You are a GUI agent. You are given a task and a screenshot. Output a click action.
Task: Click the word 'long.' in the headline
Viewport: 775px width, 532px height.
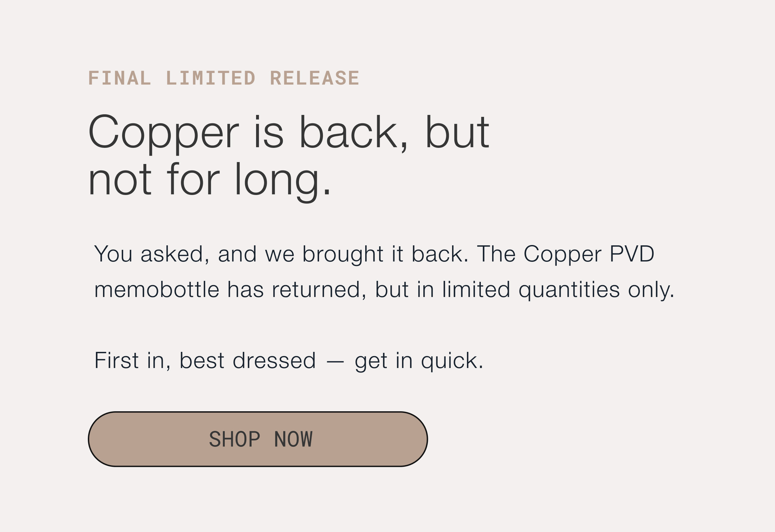point(283,182)
